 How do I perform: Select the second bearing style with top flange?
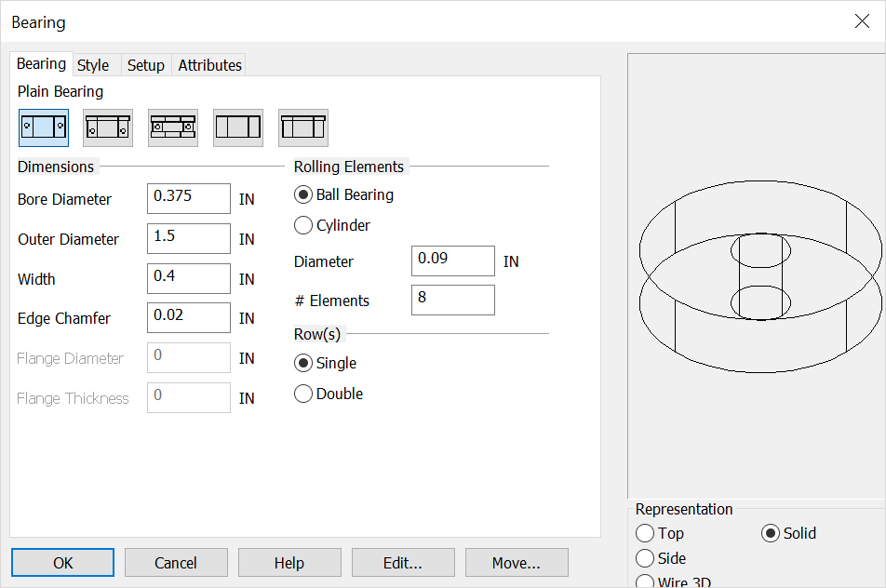pyautogui.click(x=108, y=126)
